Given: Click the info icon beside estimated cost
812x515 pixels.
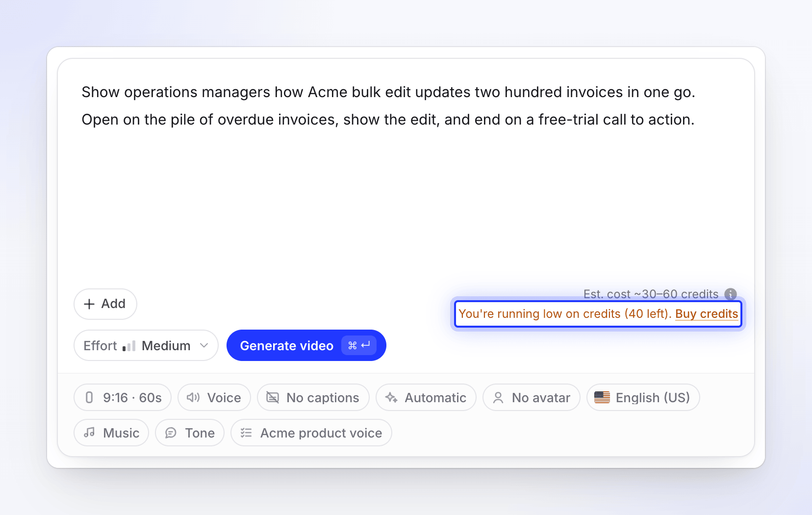Looking at the screenshot, I should pos(731,294).
